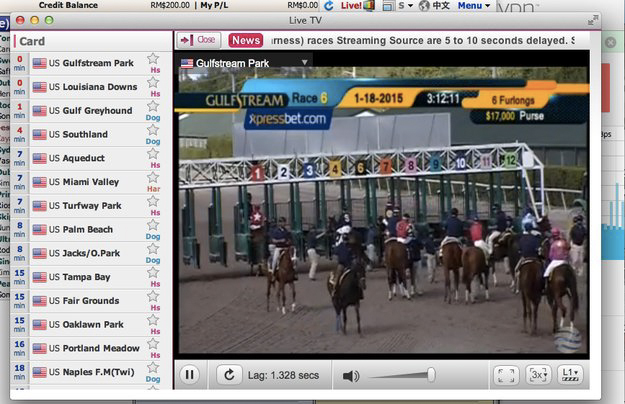Image resolution: width=625 pixels, height=404 pixels.
Task: Adjust the volume slider handle
Action: pyautogui.click(x=431, y=375)
